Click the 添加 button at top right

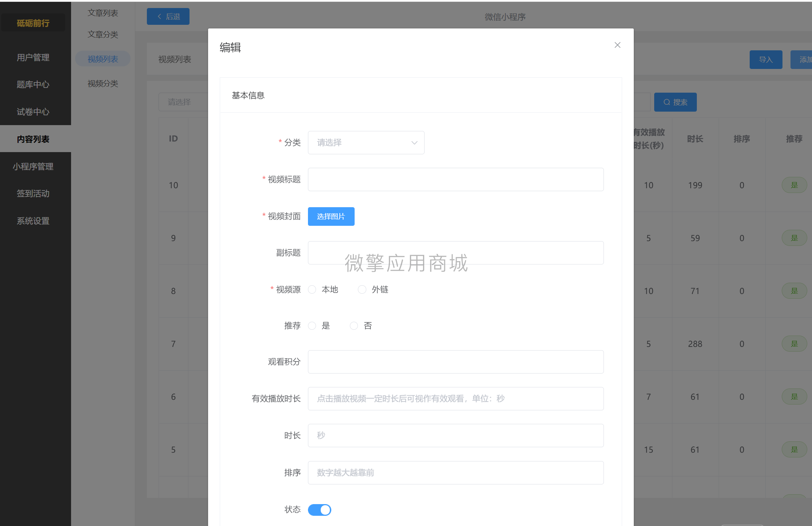[x=801, y=59]
